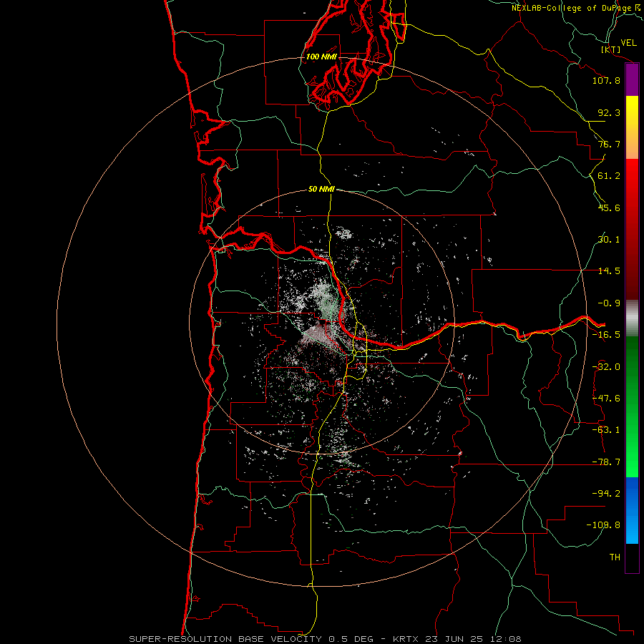Click the blue segment of the color bar
This screenshot has width=644, height=644.
click(632, 510)
